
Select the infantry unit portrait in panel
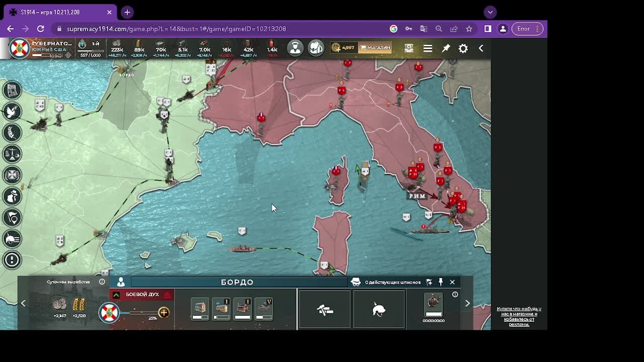433,305
